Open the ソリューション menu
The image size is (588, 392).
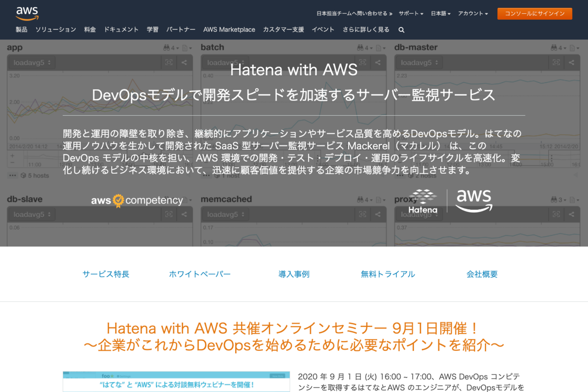click(56, 29)
